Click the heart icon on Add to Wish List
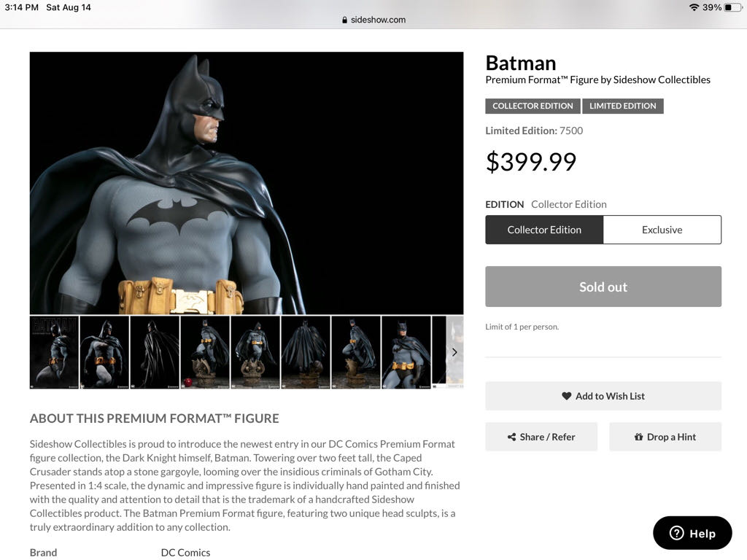Image resolution: width=747 pixels, height=560 pixels. (x=566, y=396)
